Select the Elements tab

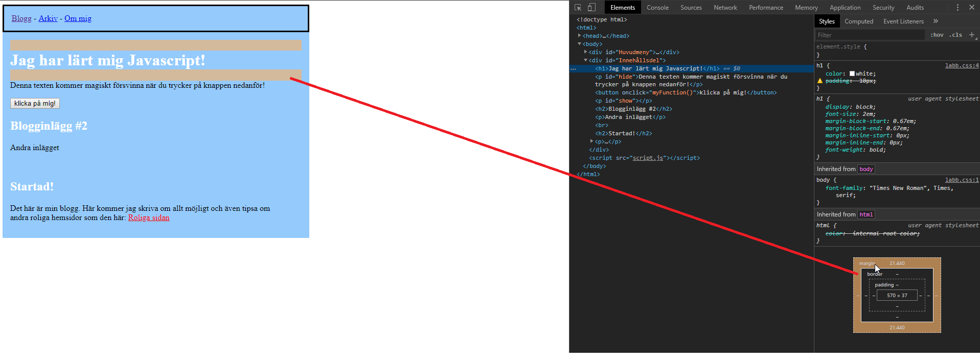pos(623,7)
